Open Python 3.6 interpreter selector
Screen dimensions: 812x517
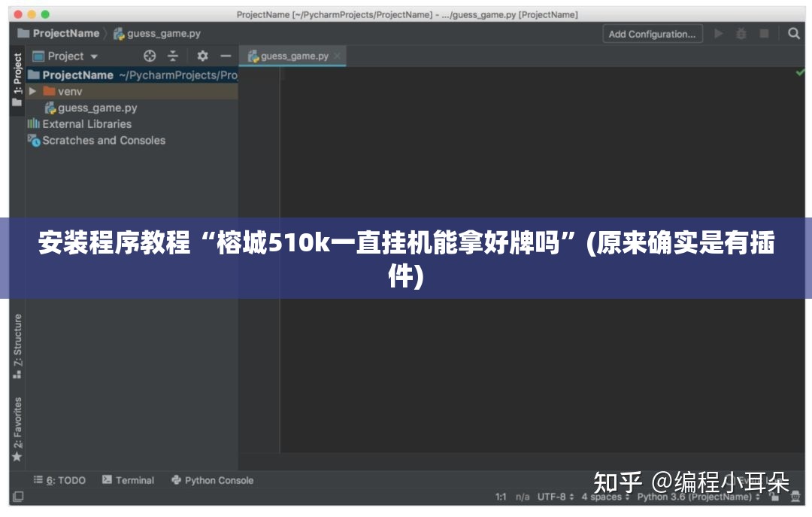698,497
